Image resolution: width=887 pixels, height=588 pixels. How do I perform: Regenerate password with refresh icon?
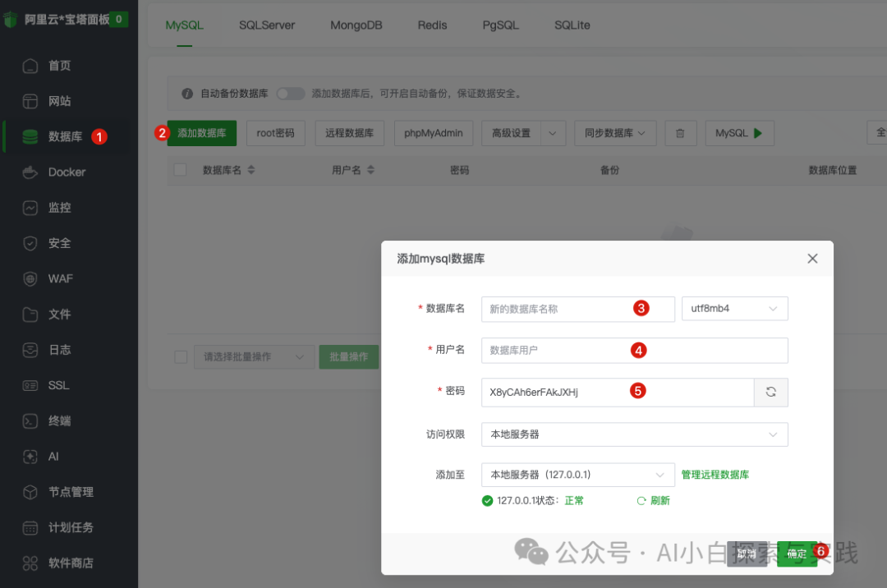(x=770, y=392)
